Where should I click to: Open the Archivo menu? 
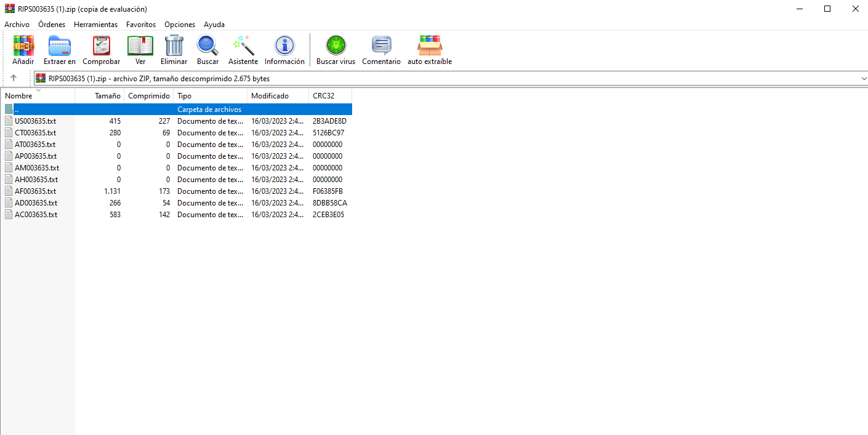(17, 25)
